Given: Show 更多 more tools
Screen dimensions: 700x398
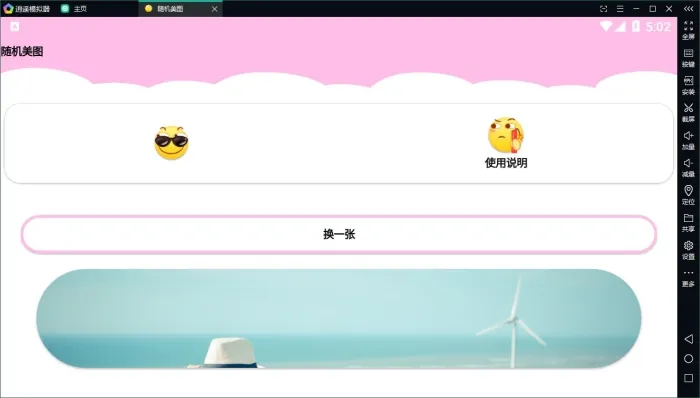Looking at the screenshot, I should (x=688, y=277).
